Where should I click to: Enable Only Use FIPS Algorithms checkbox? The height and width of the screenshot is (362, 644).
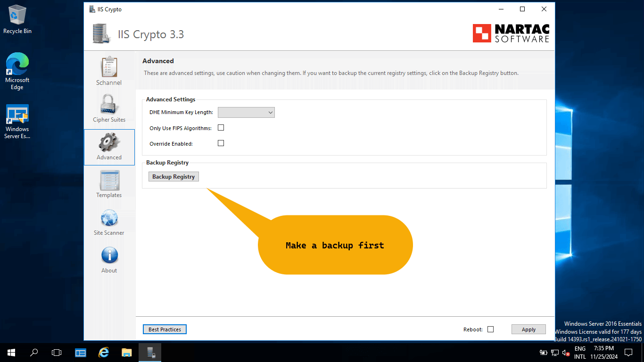pyautogui.click(x=221, y=128)
